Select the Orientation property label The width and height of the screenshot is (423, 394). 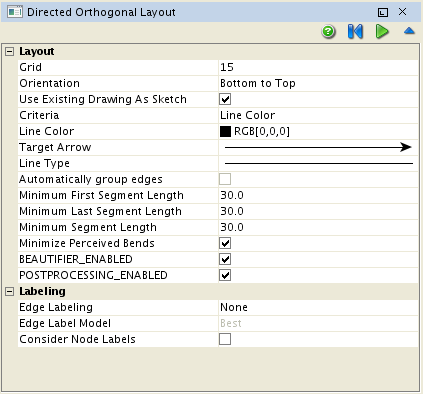[x=50, y=83]
